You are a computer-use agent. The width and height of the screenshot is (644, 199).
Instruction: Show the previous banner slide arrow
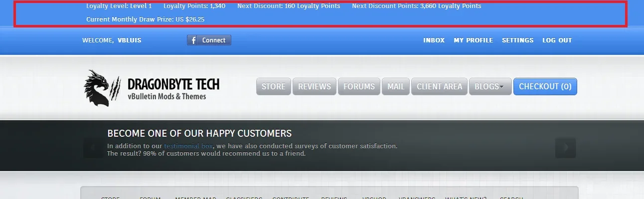93,148
